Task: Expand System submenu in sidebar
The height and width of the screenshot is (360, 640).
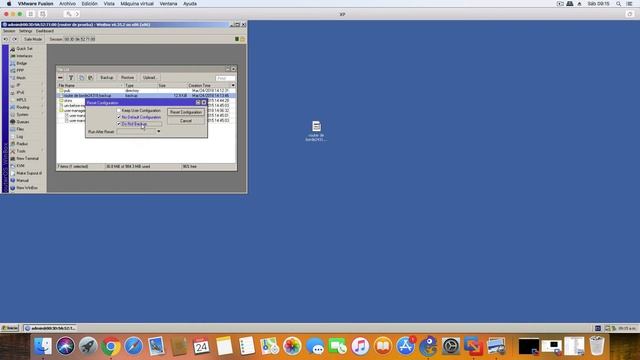Action: coord(22,115)
